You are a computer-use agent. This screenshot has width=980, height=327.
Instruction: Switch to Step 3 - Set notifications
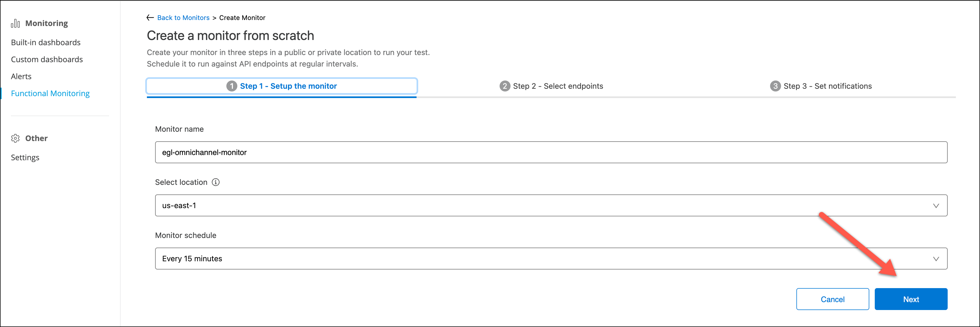(x=827, y=86)
